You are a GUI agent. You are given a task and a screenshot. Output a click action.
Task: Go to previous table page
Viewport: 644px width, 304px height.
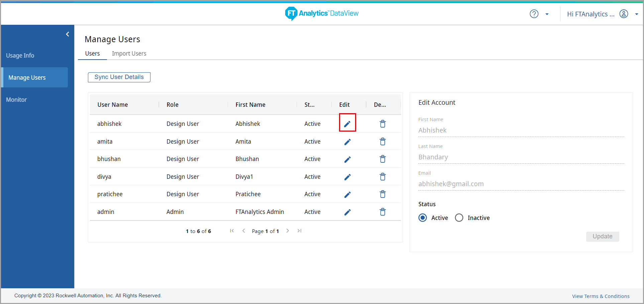[244, 231]
